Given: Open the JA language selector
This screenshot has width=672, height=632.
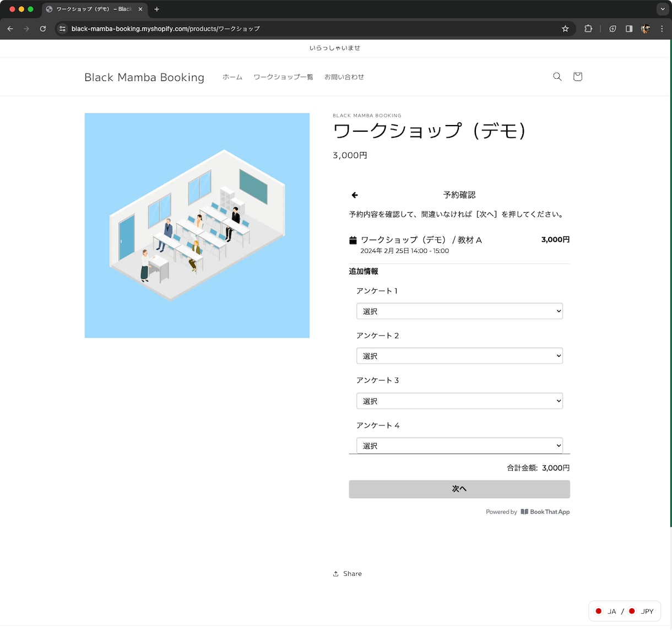Looking at the screenshot, I should [x=606, y=611].
